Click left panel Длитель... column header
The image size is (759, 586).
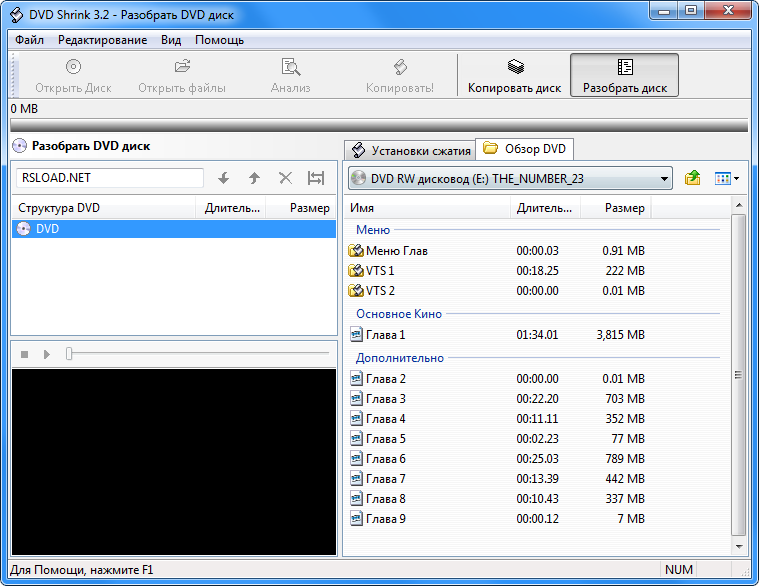[230, 208]
